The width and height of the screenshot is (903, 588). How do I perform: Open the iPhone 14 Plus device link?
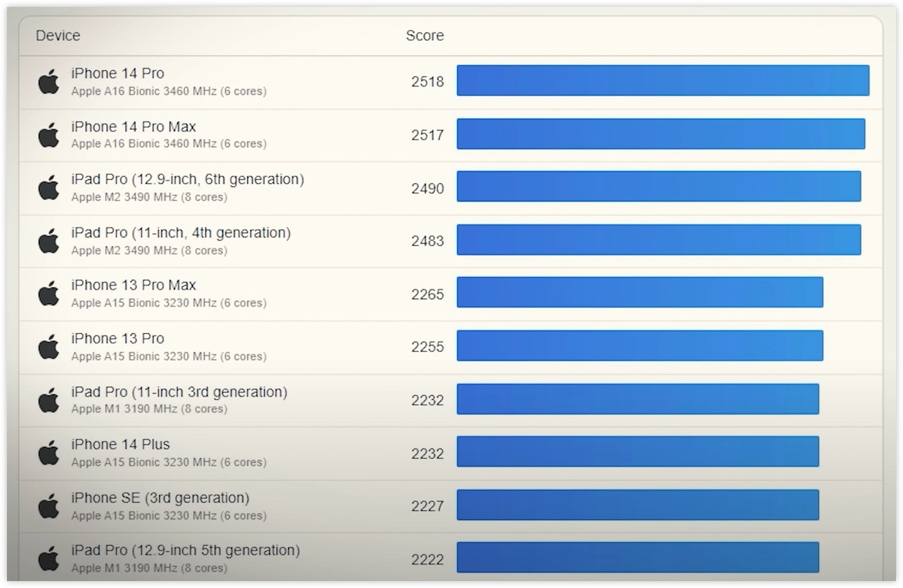(x=120, y=444)
